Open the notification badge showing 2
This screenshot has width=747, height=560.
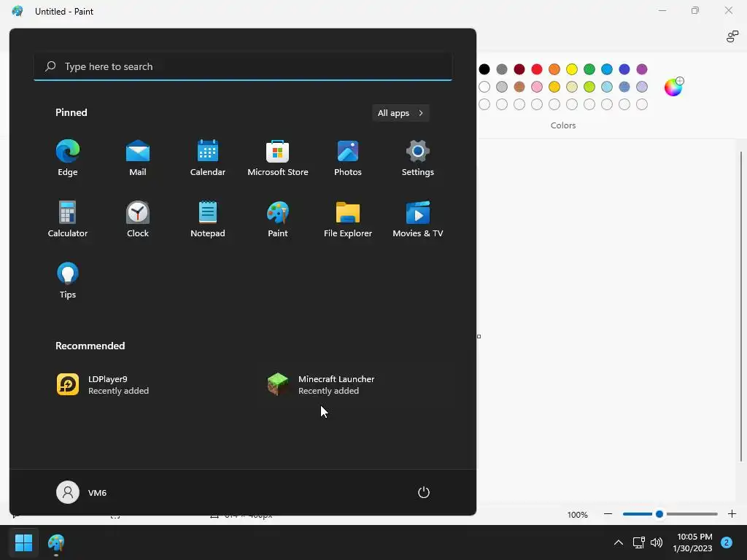tap(727, 542)
